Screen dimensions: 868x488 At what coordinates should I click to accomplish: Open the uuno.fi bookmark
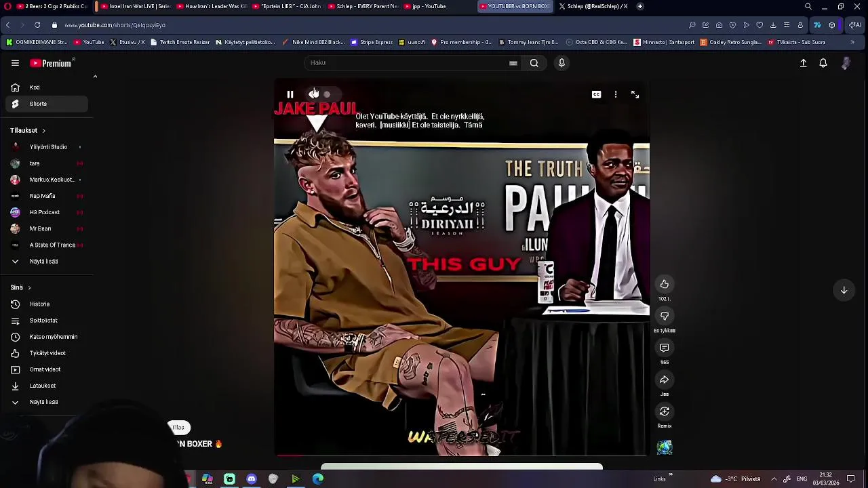pyautogui.click(x=412, y=42)
